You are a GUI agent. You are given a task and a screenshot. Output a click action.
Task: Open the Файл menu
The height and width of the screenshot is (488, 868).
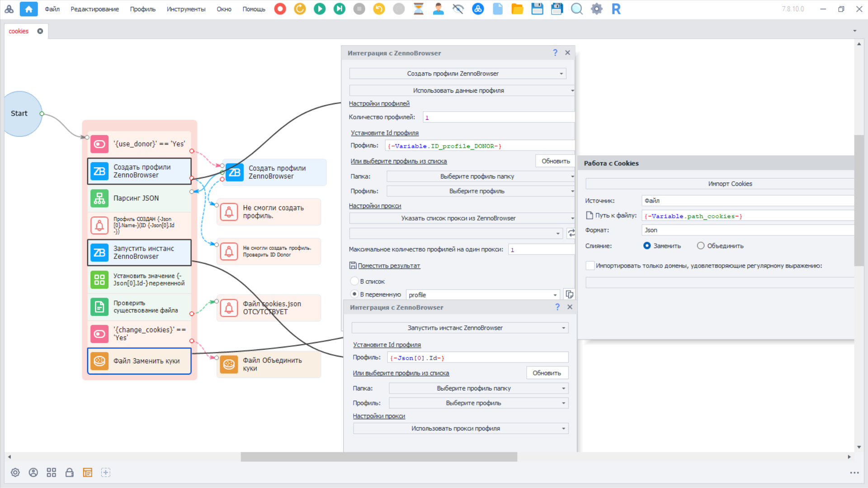52,9
